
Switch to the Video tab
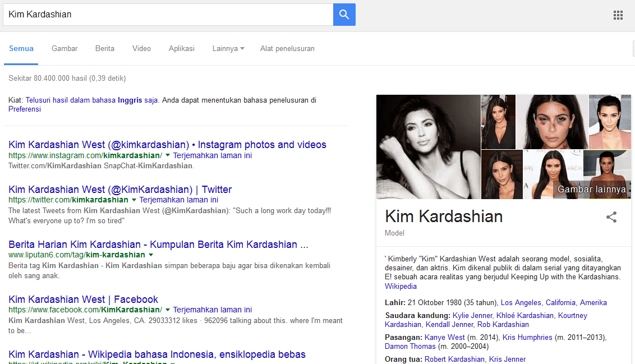click(141, 49)
